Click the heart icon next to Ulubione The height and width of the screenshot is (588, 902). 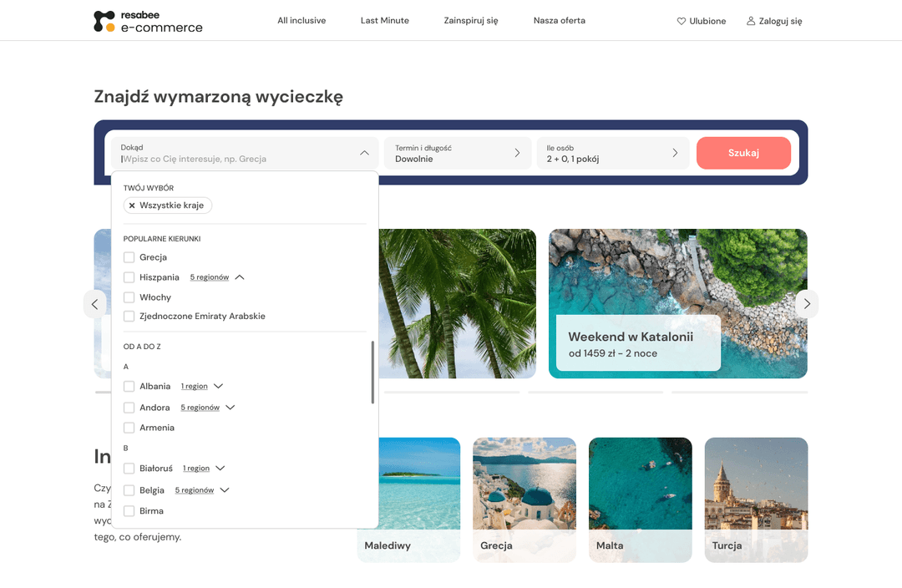tap(682, 20)
